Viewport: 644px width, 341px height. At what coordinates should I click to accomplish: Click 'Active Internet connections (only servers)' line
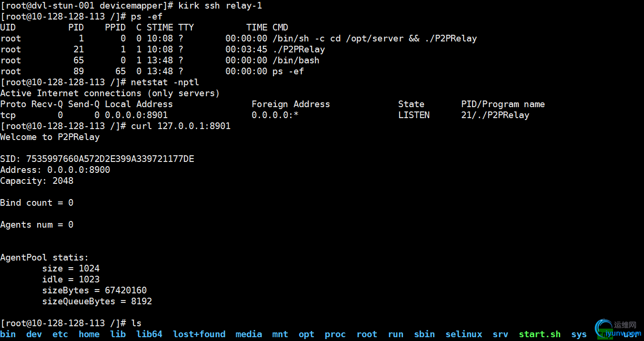(110, 93)
